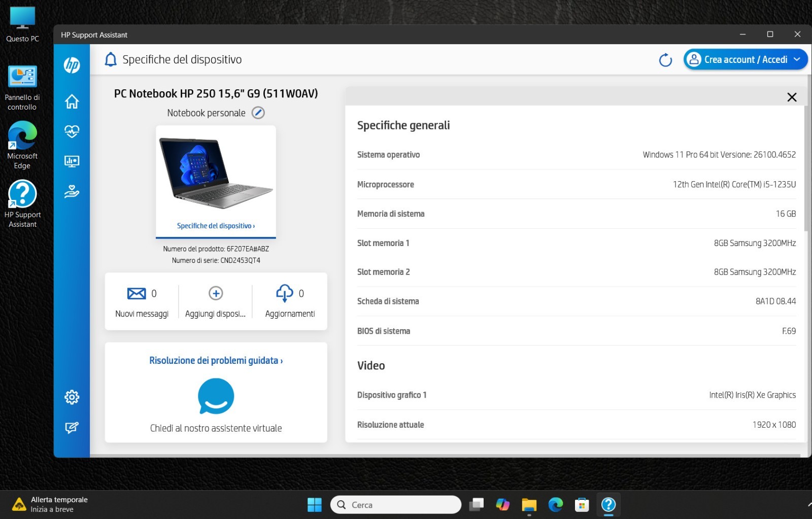This screenshot has width=812, height=519.
Task: Open the feedback icon in sidebar
Action: pos(72,427)
